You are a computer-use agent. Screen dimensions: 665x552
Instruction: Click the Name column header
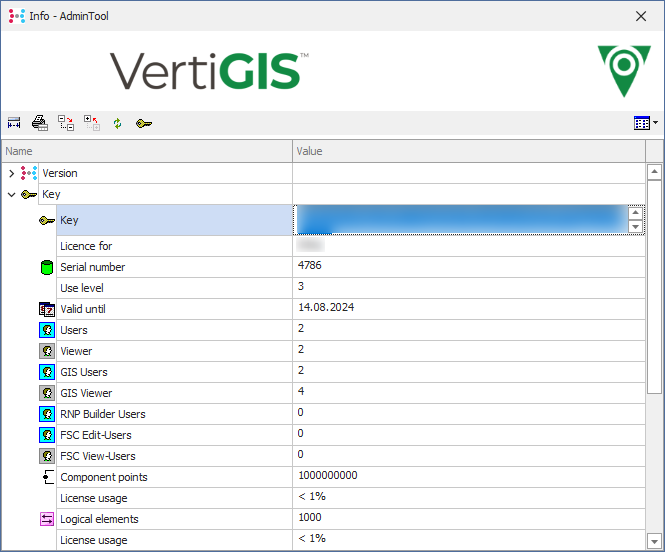(147, 151)
